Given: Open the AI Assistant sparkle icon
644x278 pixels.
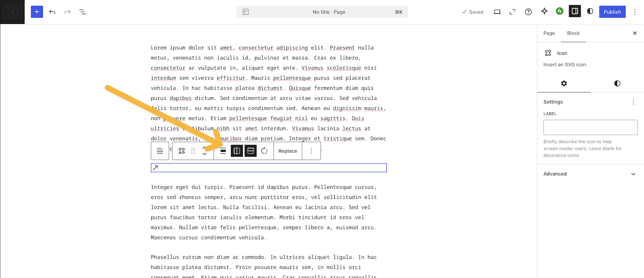Looking at the screenshot, I should pos(544,12).
